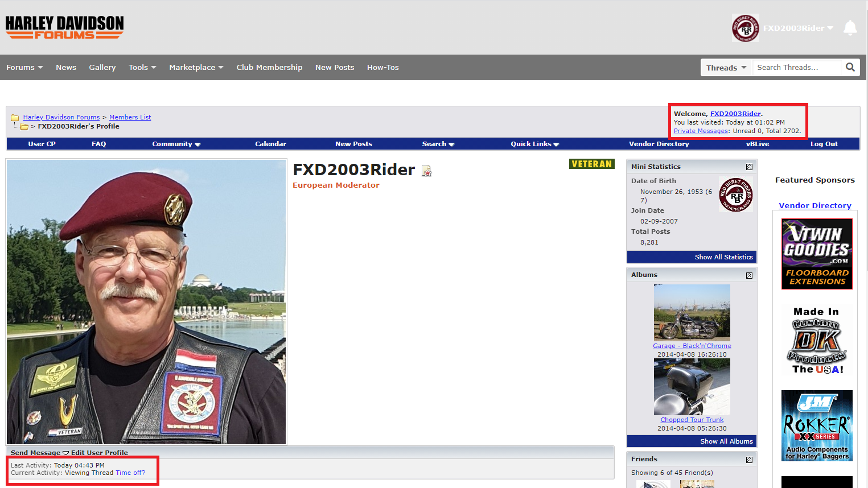The height and width of the screenshot is (488, 868).
Task: Open the Private Messages link
Action: coord(700,131)
